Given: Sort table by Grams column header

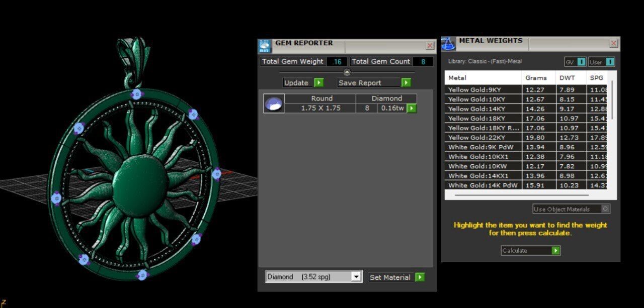Looking at the screenshot, I should tap(536, 78).
